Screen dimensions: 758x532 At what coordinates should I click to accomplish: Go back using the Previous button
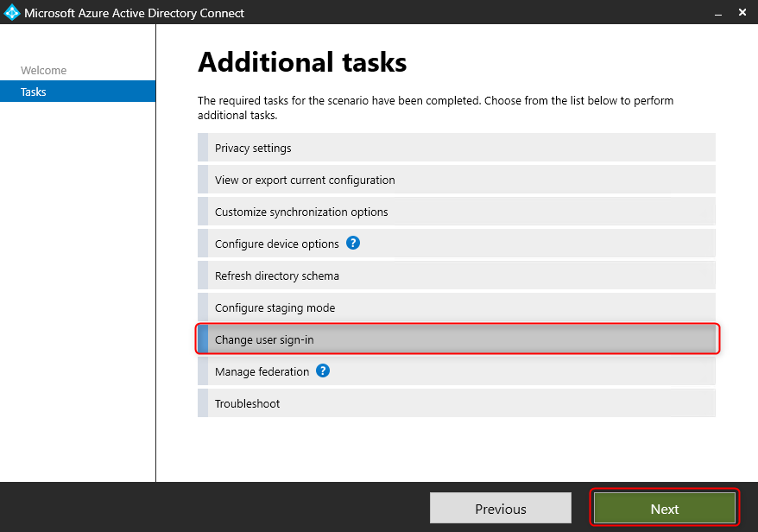click(x=500, y=508)
